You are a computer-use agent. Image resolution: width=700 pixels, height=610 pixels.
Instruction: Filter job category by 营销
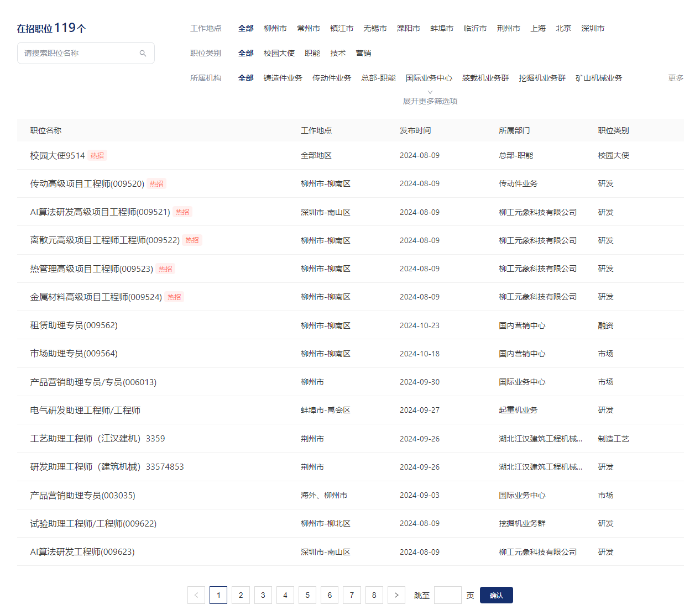tap(363, 53)
